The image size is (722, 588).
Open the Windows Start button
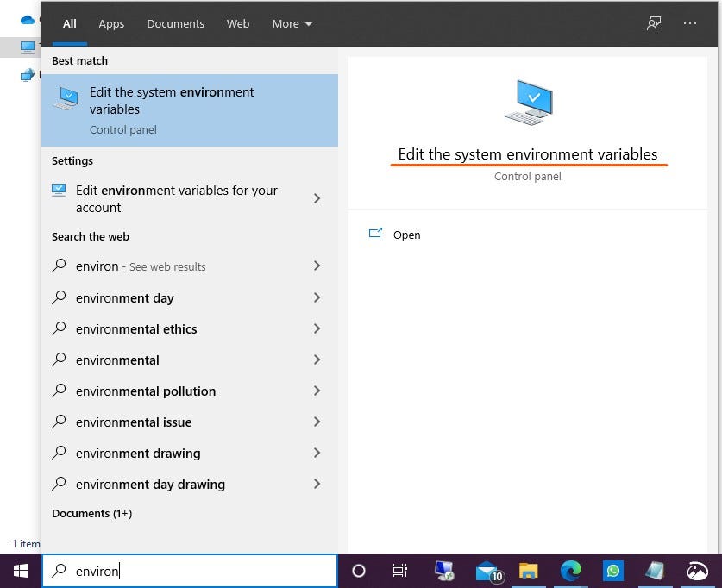[x=20, y=571]
